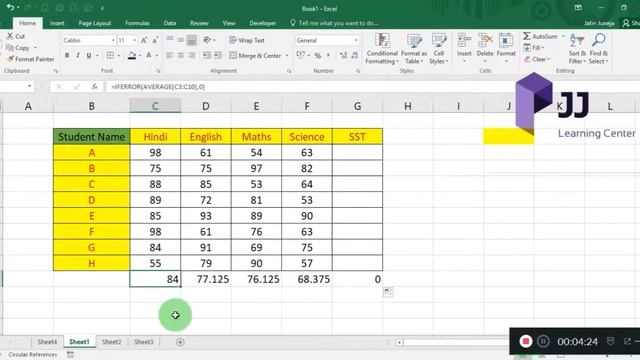Switch to Sheet4 tab

tap(47, 342)
